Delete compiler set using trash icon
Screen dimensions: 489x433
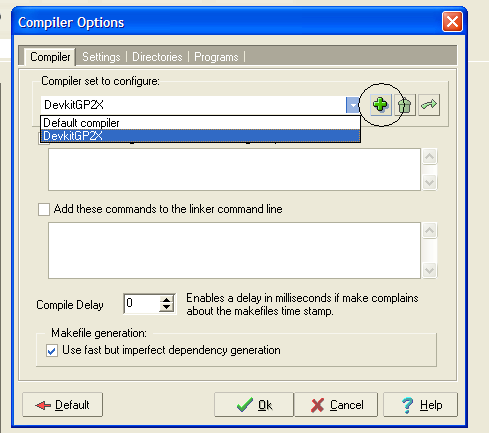[405, 105]
